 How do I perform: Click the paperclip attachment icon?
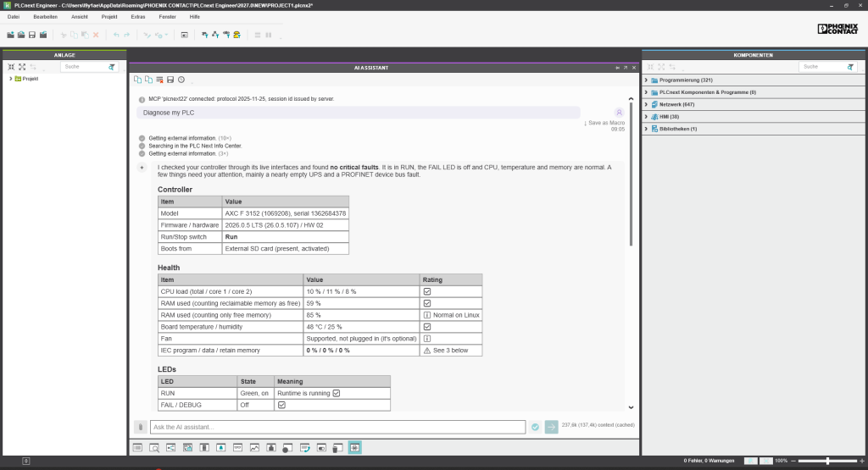point(141,427)
